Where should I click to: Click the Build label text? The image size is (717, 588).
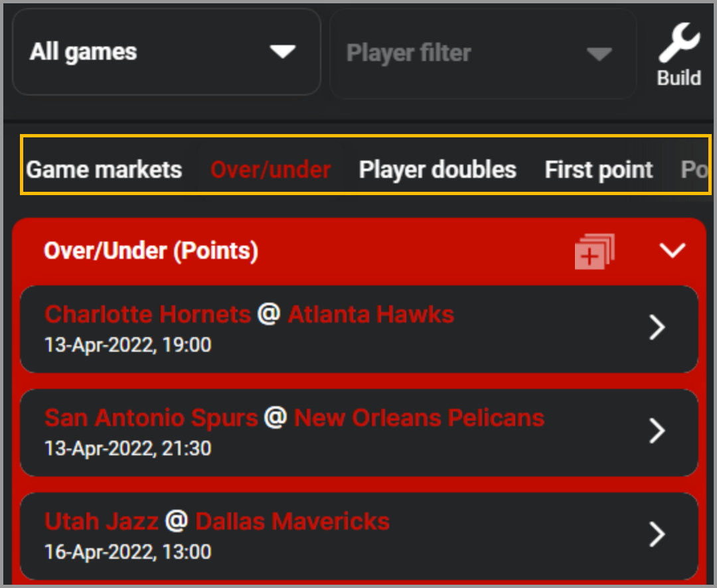tap(679, 78)
